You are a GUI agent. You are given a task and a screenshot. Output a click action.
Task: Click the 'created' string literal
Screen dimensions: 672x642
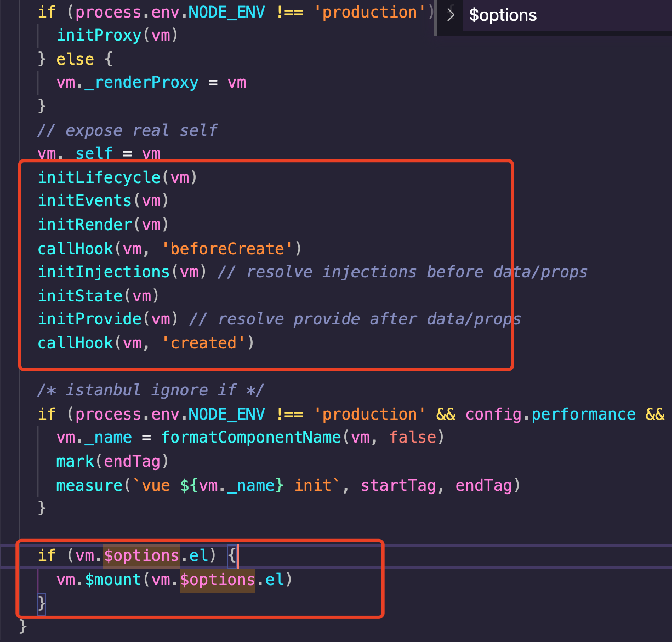coord(203,343)
